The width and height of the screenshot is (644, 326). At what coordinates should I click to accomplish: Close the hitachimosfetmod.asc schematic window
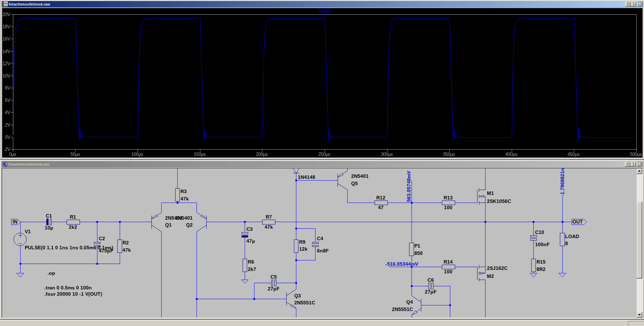(639, 164)
